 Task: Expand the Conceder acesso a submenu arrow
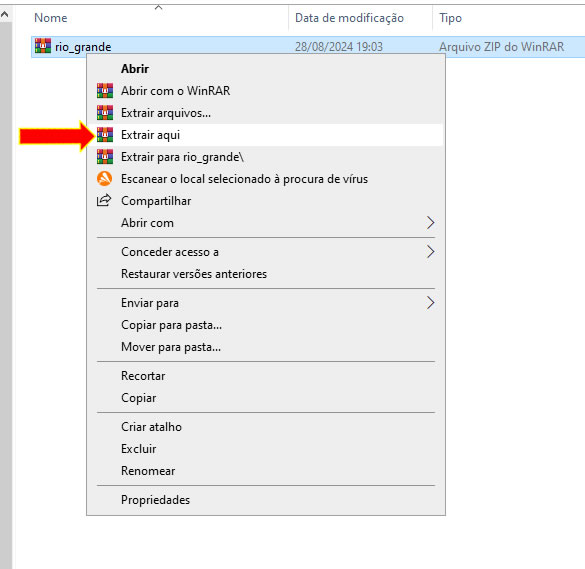pos(430,252)
